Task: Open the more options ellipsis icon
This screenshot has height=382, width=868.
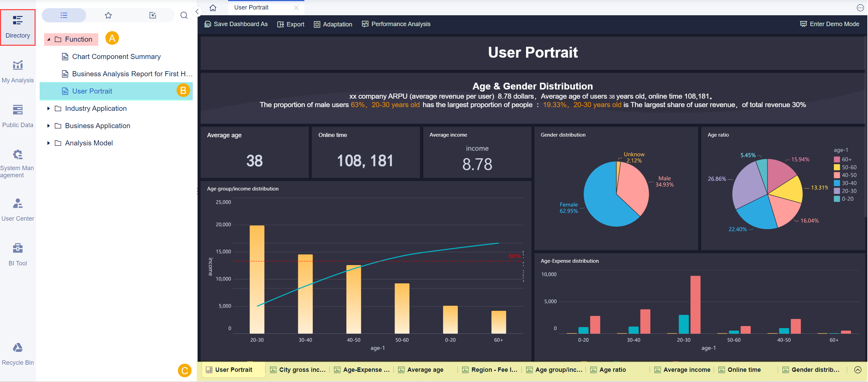Action: click(x=860, y=7)
